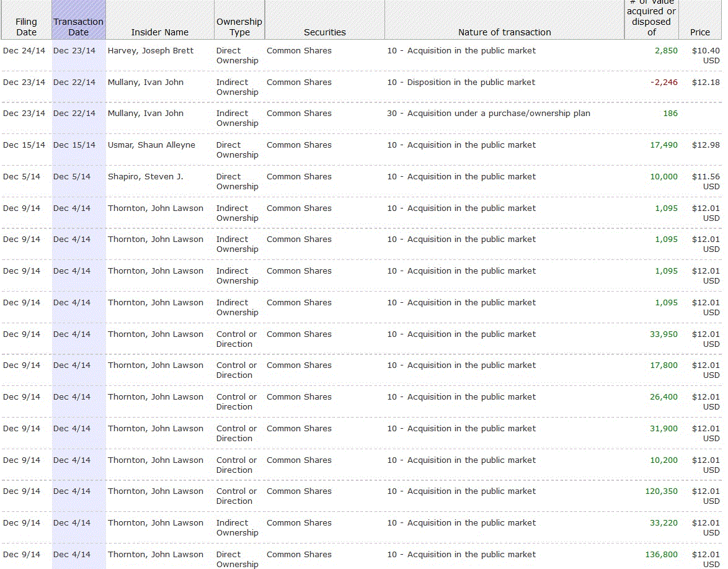This screenshot has height=569, width=728.
Task: Select the 136,800 shares acquired value
Action: pos(661,555)
